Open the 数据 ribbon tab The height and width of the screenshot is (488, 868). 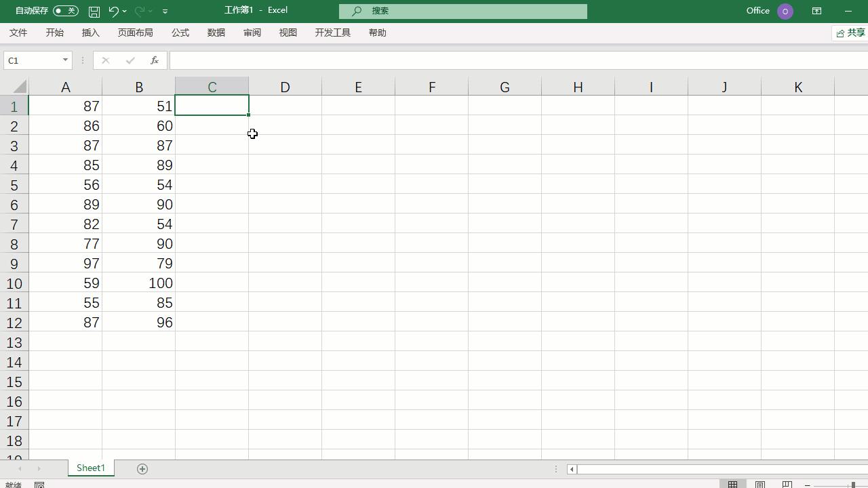[x=216, y=33]
